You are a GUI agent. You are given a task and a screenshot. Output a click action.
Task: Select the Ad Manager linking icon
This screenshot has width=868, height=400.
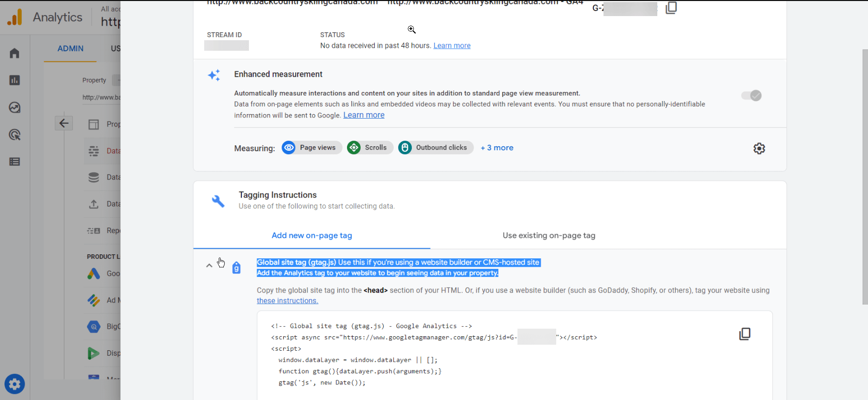coord(94,300)
